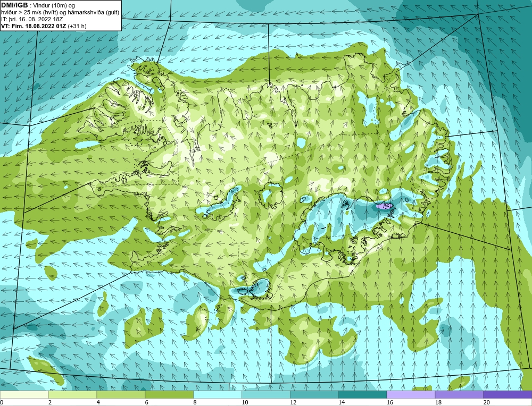Click the 'VT: Fim. 18.08.2022 01Z' valid time

pos(34,26)
